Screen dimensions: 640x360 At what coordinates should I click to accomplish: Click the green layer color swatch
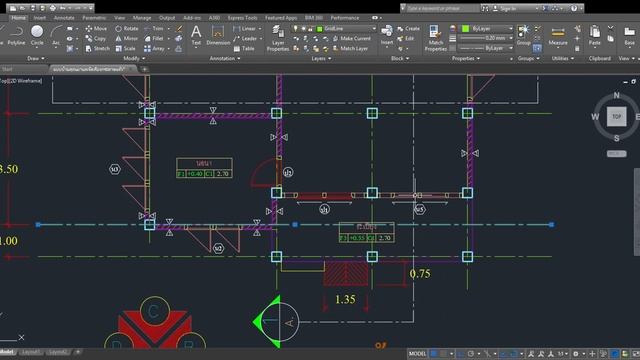coord(320,29)
